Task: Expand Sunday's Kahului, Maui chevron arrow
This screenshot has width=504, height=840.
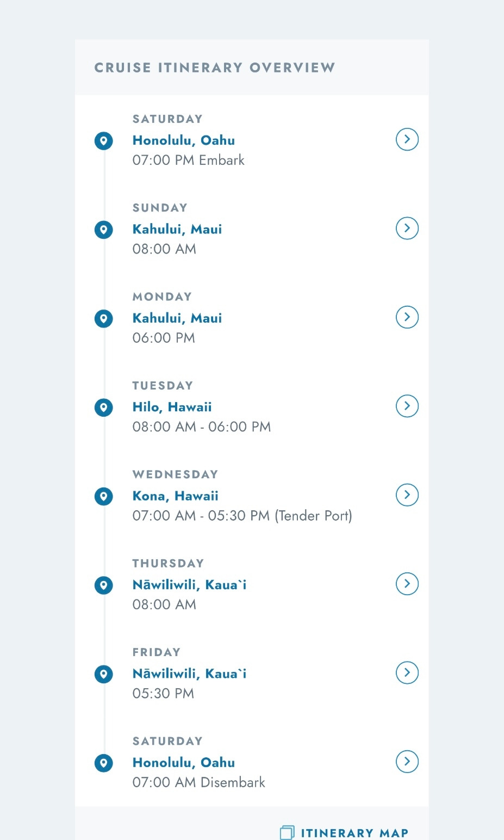Action: [407, 228]
